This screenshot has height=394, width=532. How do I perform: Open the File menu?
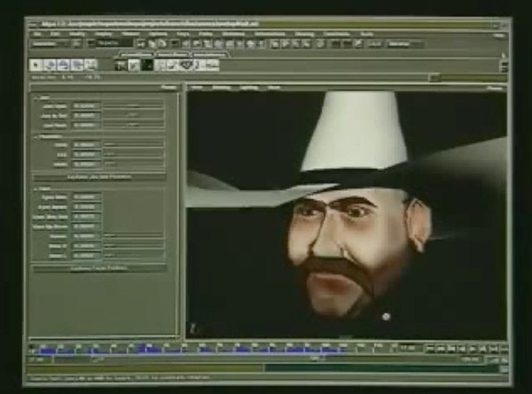37,34
